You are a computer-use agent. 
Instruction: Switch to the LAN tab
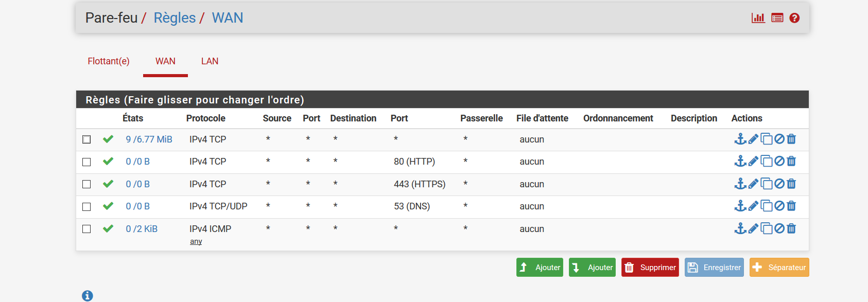(210, 61)
